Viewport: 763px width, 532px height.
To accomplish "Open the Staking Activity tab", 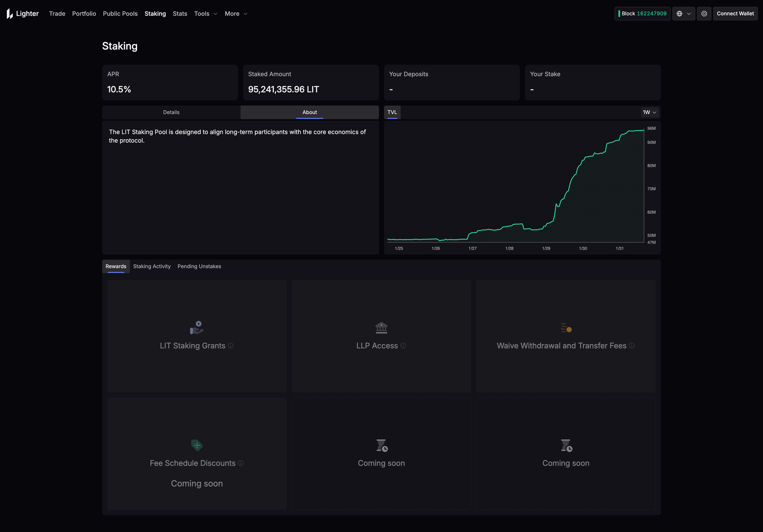I will coord(152,266).
